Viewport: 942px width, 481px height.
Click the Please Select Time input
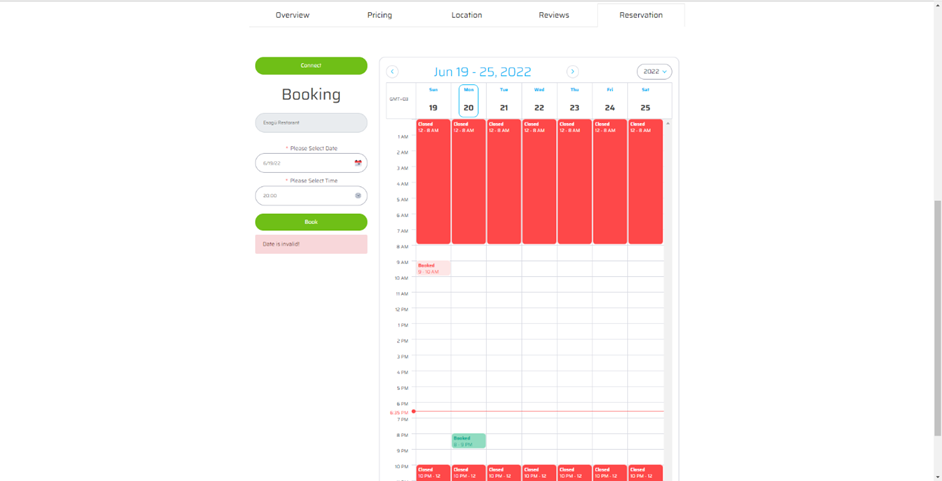coord(311,195)
